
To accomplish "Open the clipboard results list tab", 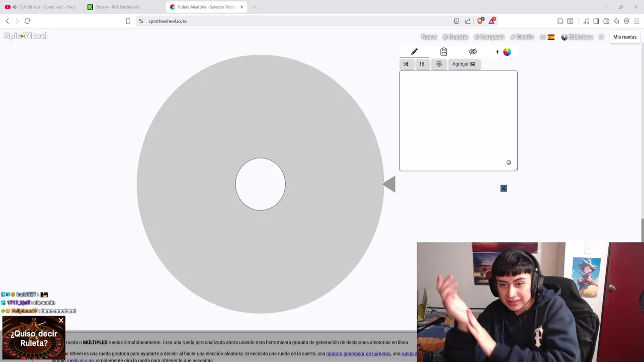I will (443, 52).
